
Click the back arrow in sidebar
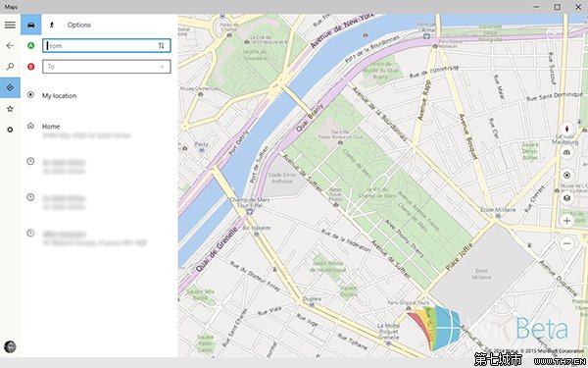[x=10, y=46]
